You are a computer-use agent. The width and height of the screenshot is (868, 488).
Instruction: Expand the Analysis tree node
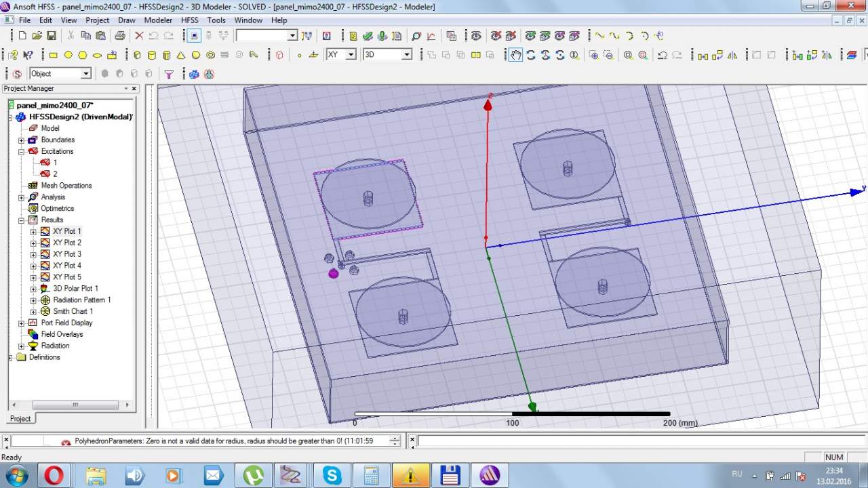21,197
